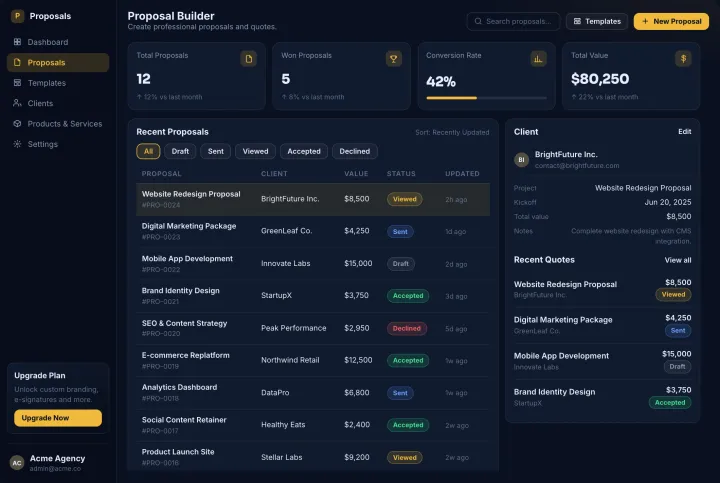Click Jun 20, 2025 kickoff date
720x483 pixels.
pos(668,202)
